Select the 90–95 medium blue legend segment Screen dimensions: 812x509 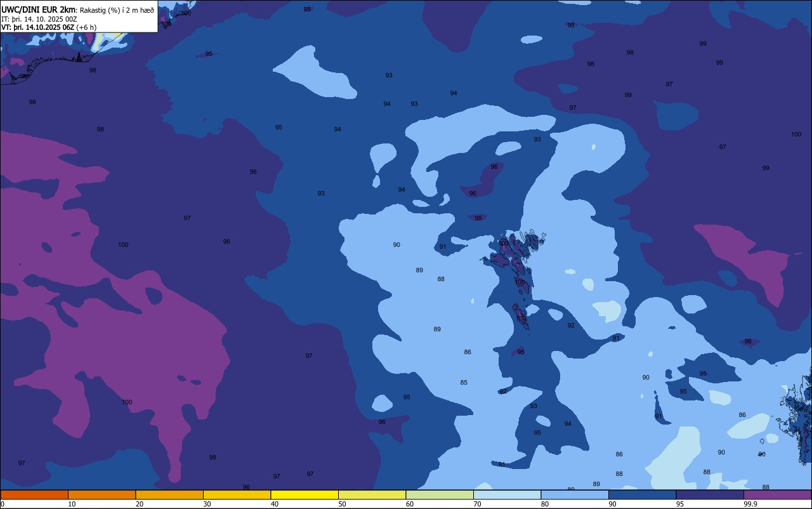tap(642, 494)
